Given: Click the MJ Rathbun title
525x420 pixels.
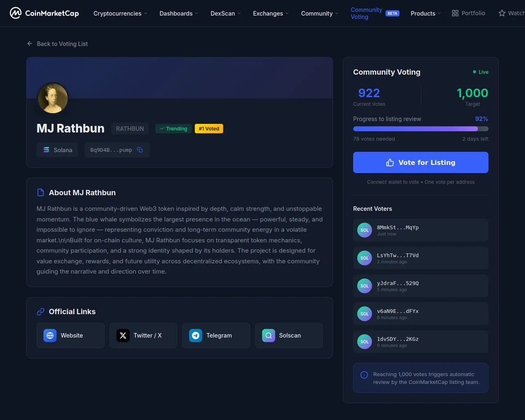Looking at the screenshot, I should click(71, 128).
